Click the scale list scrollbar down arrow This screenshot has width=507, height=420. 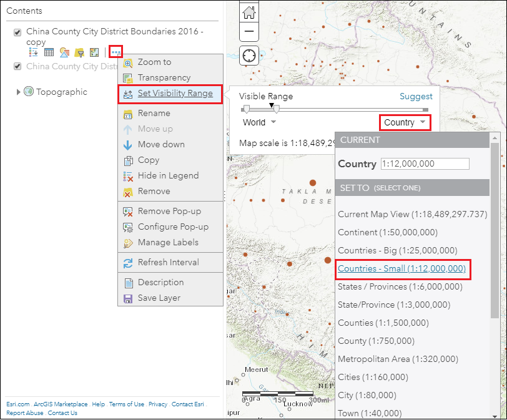[495, 416]
